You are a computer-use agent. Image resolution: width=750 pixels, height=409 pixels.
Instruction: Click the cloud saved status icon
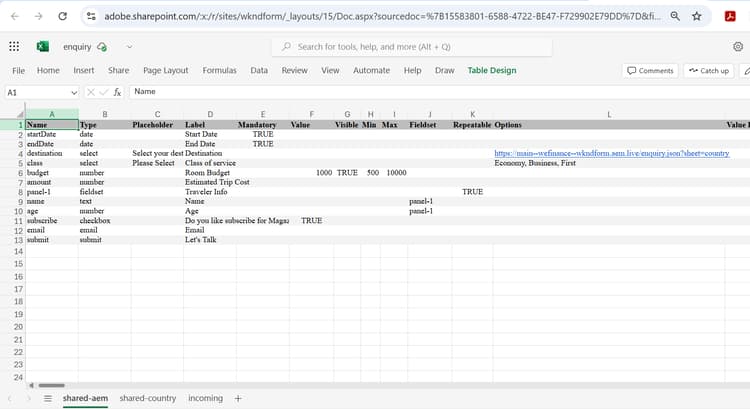point(102,47)
